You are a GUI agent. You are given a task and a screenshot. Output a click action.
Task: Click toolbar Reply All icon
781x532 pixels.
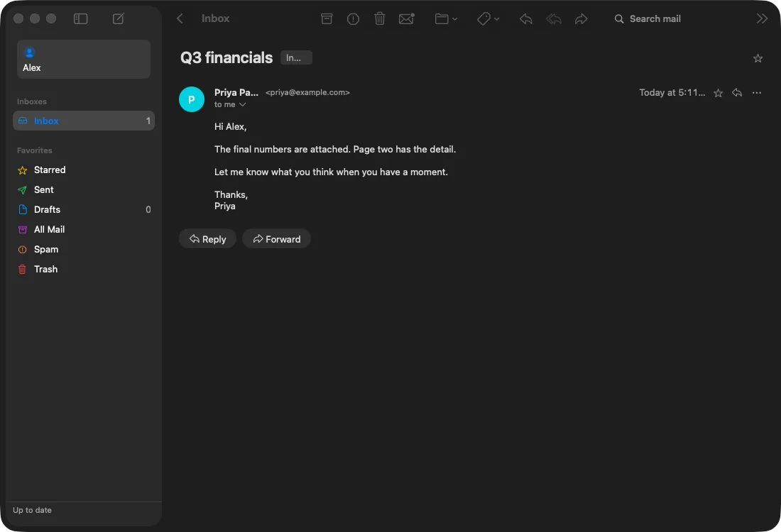[x=553, y=19]
